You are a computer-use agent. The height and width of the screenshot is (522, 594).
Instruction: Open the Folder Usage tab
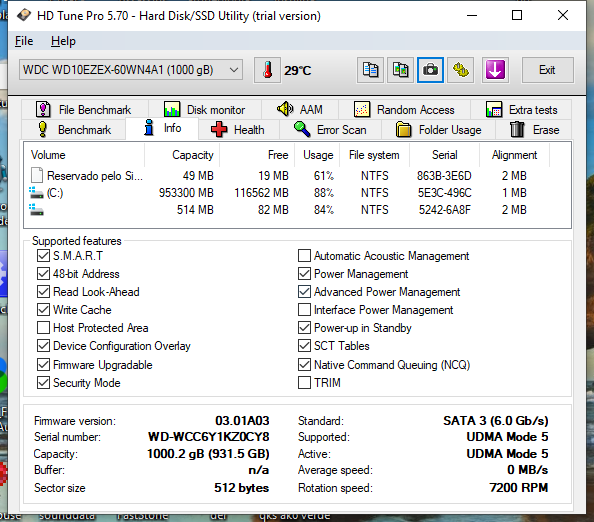(x=439, y=130)
